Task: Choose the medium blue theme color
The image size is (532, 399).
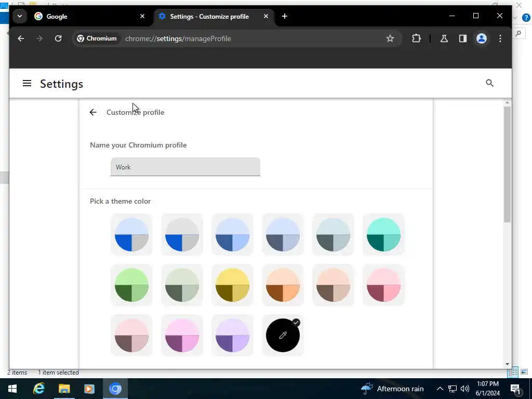Action: (x=232, y=234)
